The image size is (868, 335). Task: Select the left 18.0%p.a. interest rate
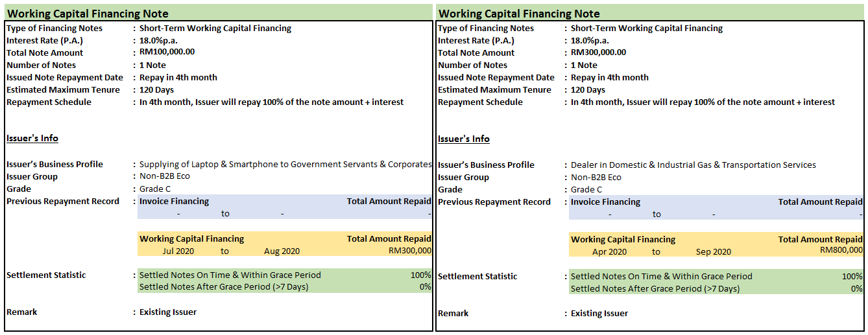[159, 40]
